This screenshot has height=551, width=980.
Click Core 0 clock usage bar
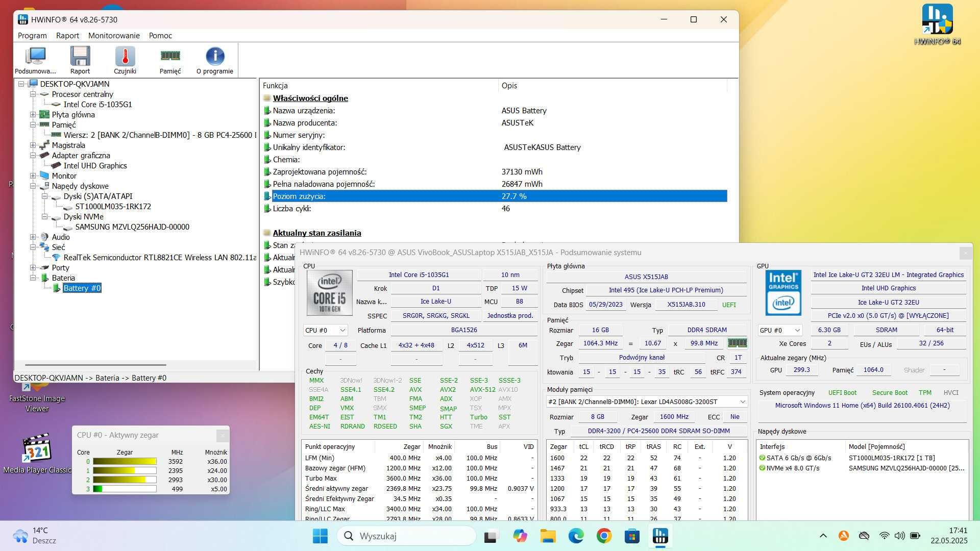(x=125, y=461)
